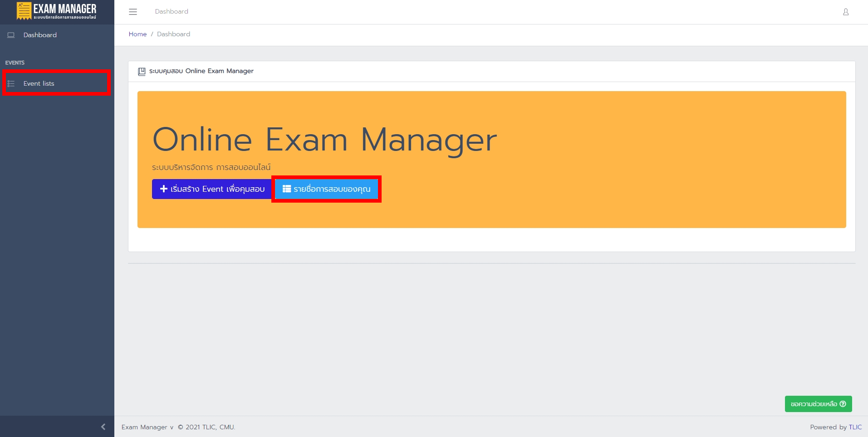Open the TLIC link in the footer
This screenshot has width=868, height=437.
855,427
